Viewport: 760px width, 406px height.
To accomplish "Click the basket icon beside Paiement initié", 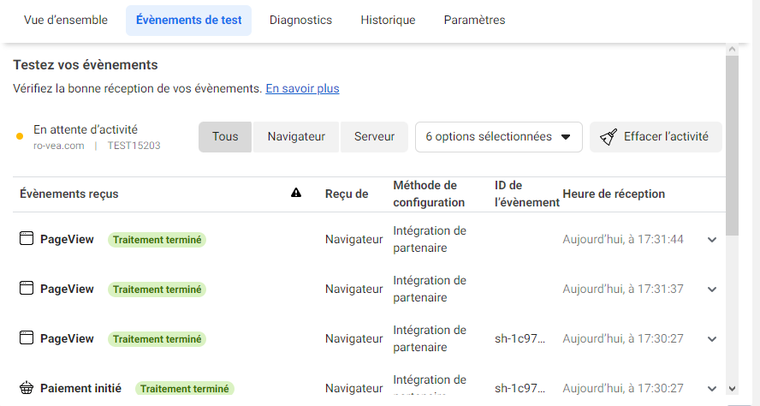I will [x=27, y=388].
